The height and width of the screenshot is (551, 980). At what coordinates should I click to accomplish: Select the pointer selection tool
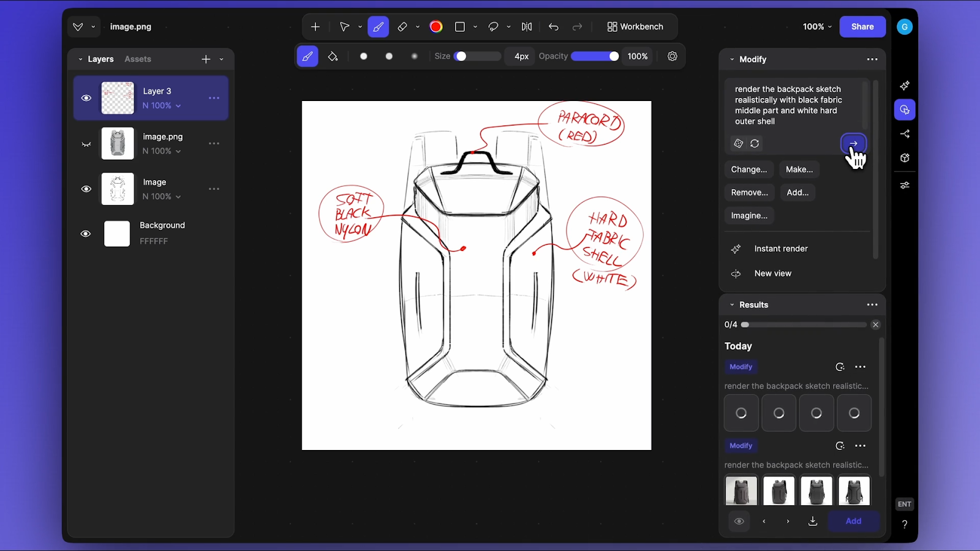click(x=344, y=27)
